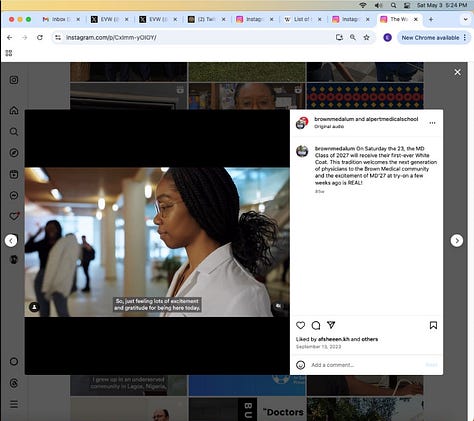View others who liked the post
Screen dimensions: 474x421
click(370, 339)
